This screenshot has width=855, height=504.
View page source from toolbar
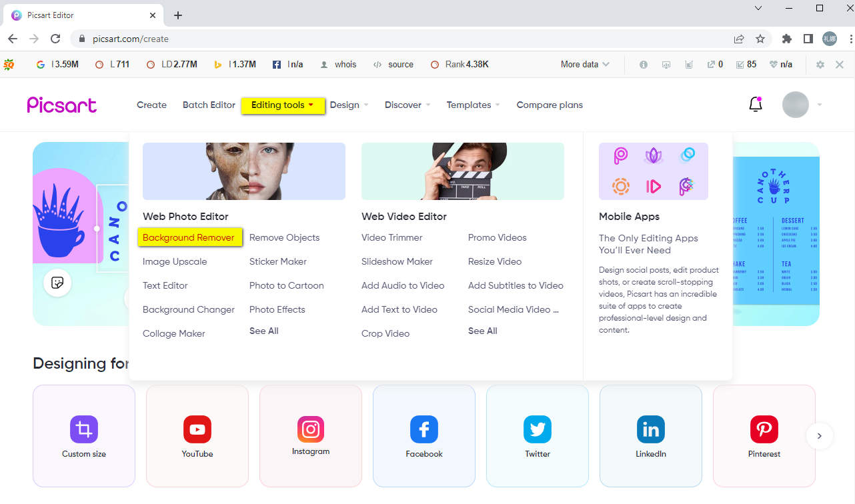393,65
